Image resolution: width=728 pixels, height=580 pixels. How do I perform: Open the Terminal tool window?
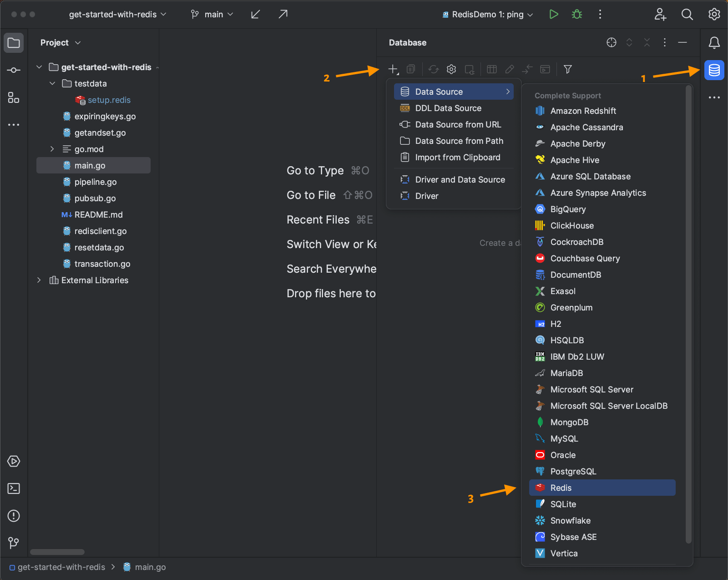tap(14, 488)
